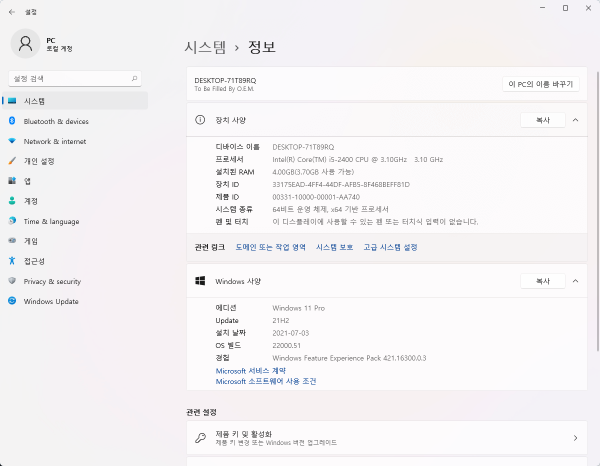
Task: Open Network & internet wifi icon
Action: 12,141
